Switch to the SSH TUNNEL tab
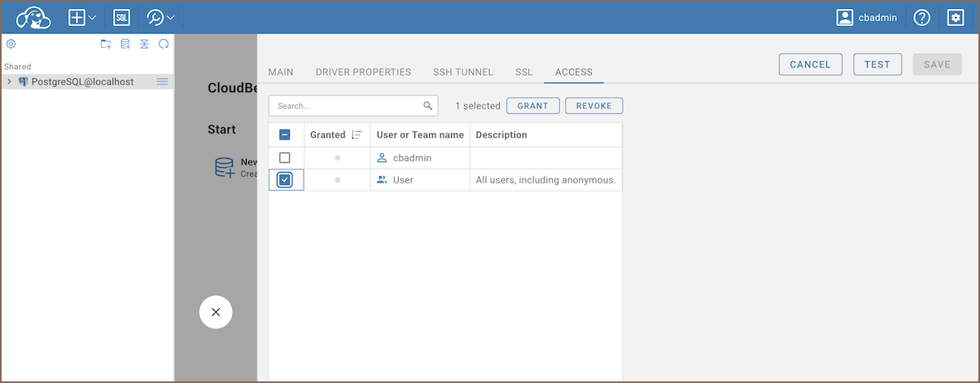 click(x=463, y=72)
